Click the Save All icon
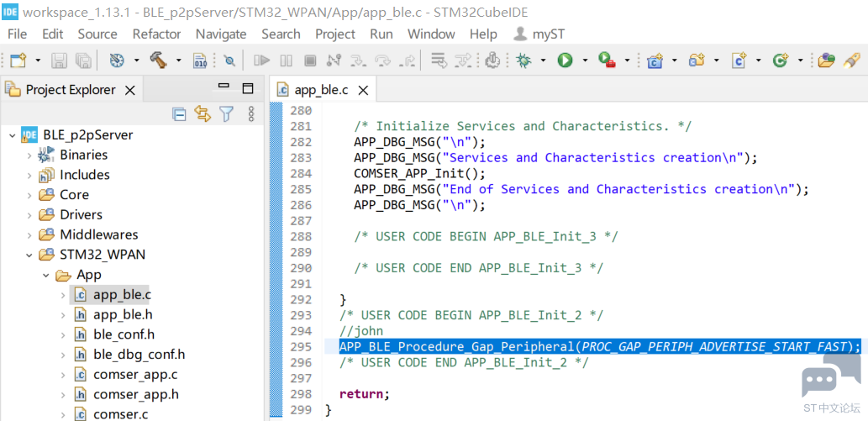The width and height of the screenshot is (868, 421). (83, 61)
